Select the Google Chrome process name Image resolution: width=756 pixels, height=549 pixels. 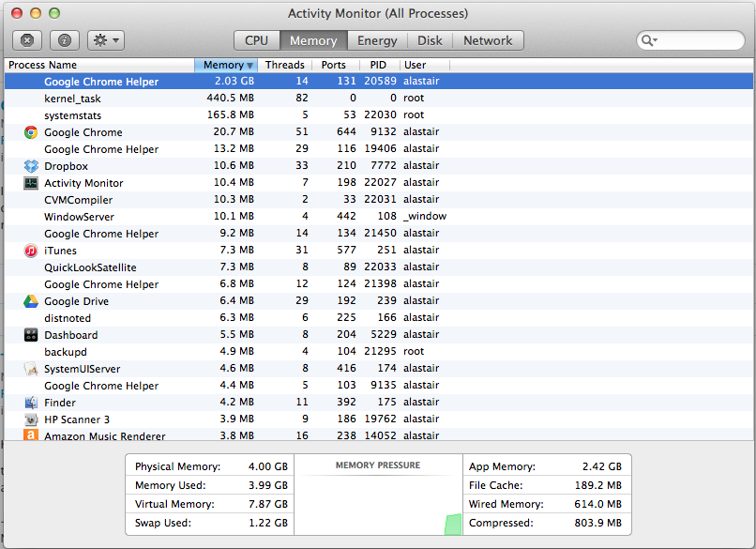click(x=83, y=132)
